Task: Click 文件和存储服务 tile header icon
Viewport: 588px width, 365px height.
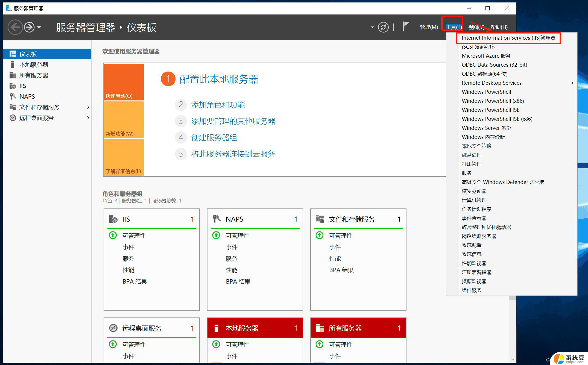Action: pyautogui.click(x=320, y=219)
